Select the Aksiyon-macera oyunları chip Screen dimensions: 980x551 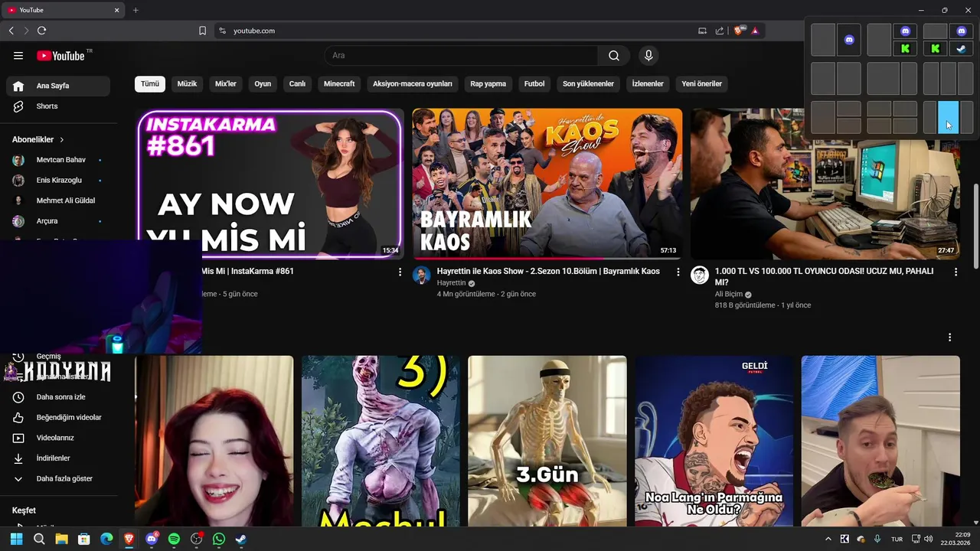(x=413, y=83)
